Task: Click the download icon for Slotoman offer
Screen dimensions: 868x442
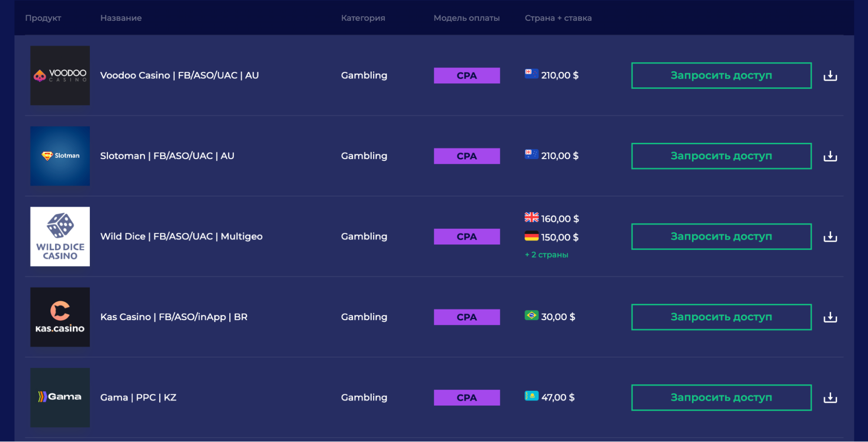Action: pyautogui.click(x=830, y=156)
